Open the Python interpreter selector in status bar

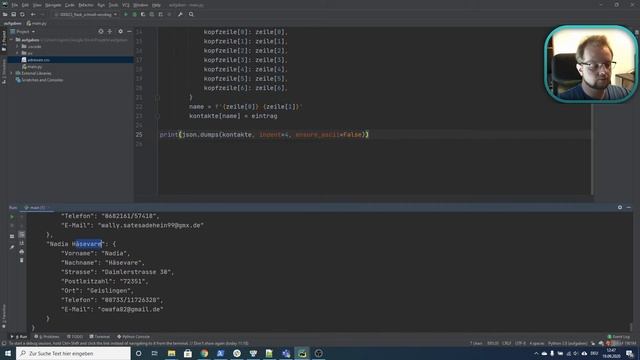(x=568, y=343)
